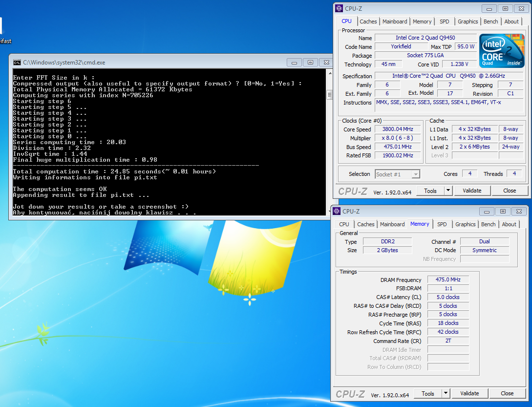
Task: Open SPD tab in bottom CPU-Z window
Action: coord(442,224)
